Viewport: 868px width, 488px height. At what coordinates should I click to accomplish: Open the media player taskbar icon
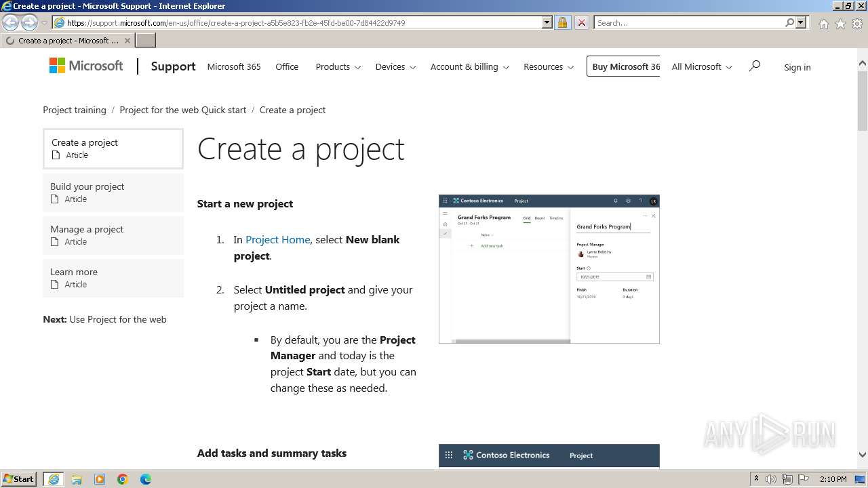pos(100,479)
